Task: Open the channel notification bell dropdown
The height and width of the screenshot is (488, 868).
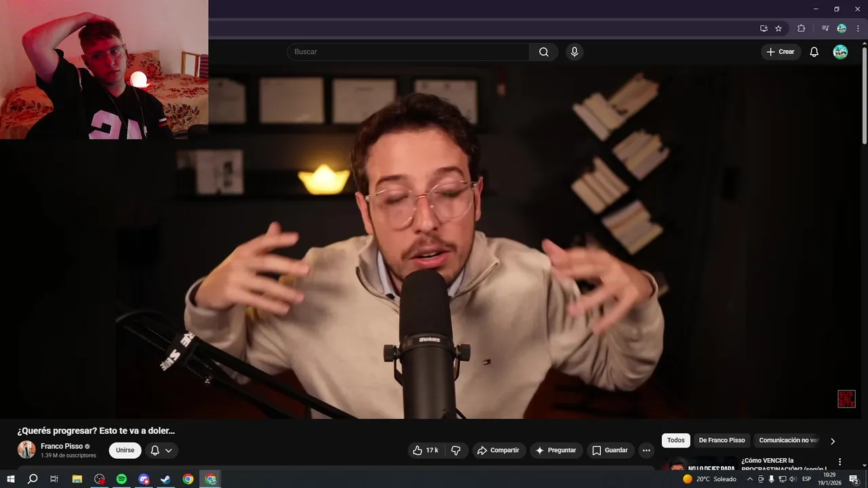Action: click(x=161, y=450)
